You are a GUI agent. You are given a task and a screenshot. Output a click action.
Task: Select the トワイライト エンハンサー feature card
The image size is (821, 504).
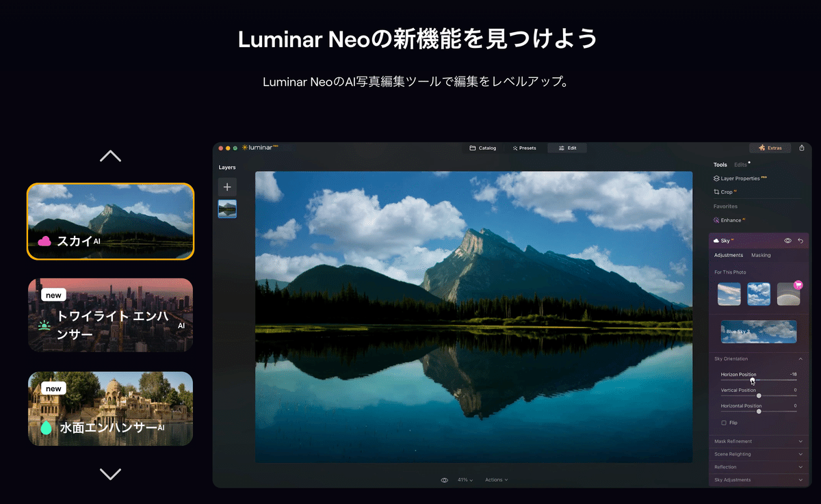point(110,315)
